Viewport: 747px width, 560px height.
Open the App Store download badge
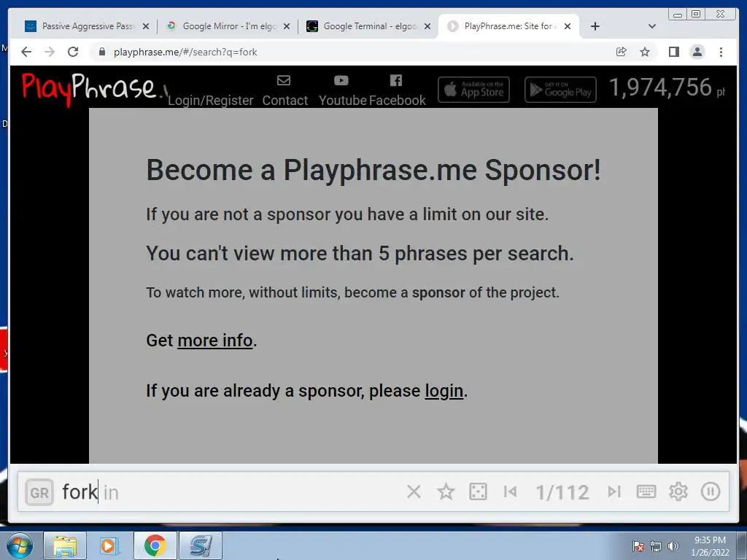click(473, 90)
